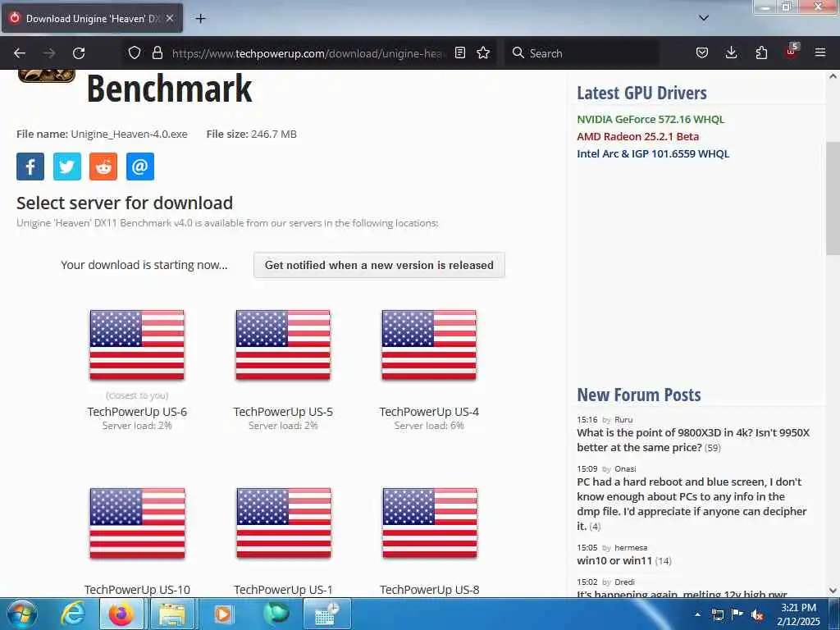Click the scrollbar down arrow
This screenshot has width=840, height=630.
(833, 591)
